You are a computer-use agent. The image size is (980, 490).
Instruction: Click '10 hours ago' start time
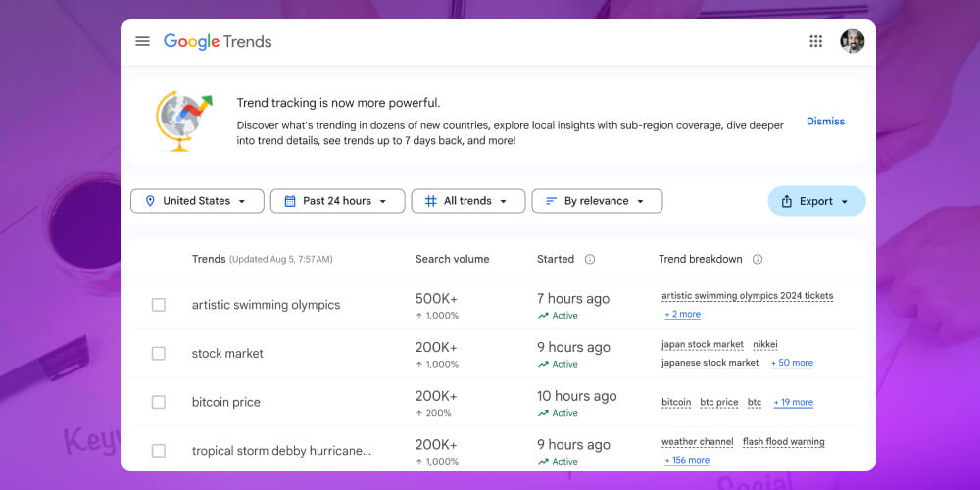(577, 396)
